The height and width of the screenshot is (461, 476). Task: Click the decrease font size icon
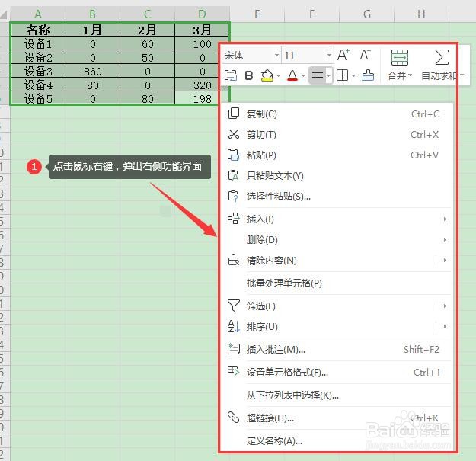tap(366, 55)
